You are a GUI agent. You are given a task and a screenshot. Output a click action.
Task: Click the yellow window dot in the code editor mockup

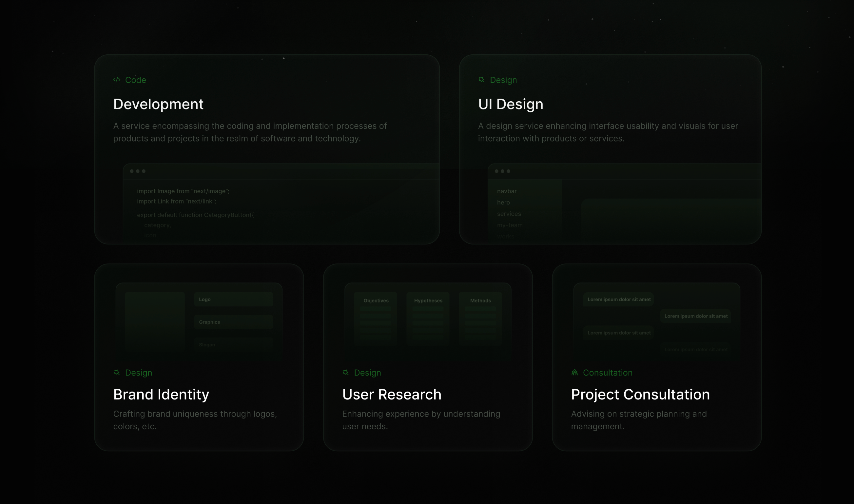click(x=139, y=171)
